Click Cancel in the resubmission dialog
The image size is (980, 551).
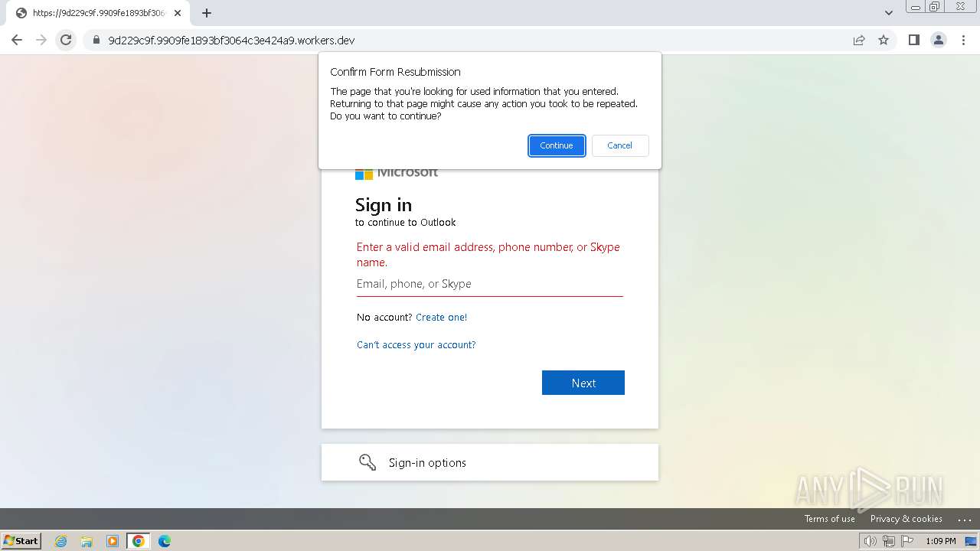620,145
